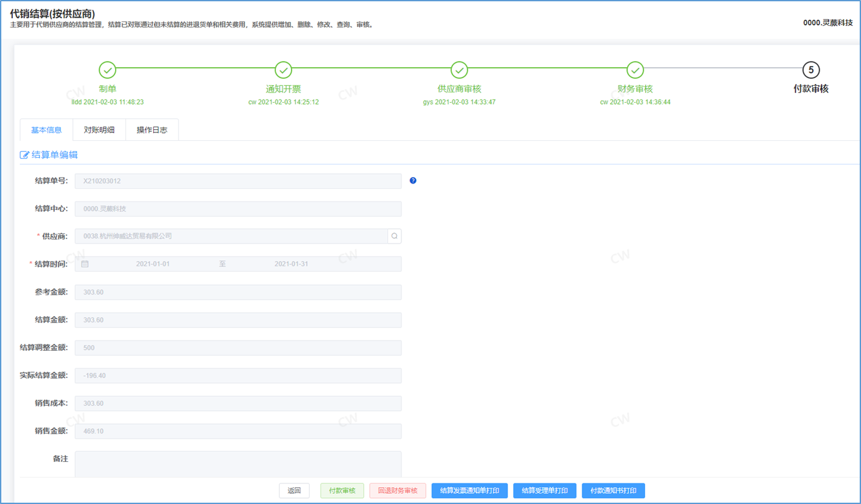Click the 实际结算金额 field showing -196.40

click(x=238, y=375)
